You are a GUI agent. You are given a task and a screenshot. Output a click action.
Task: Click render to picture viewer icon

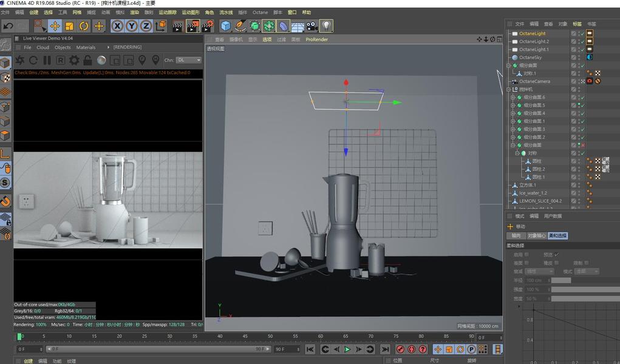point(192,26)
